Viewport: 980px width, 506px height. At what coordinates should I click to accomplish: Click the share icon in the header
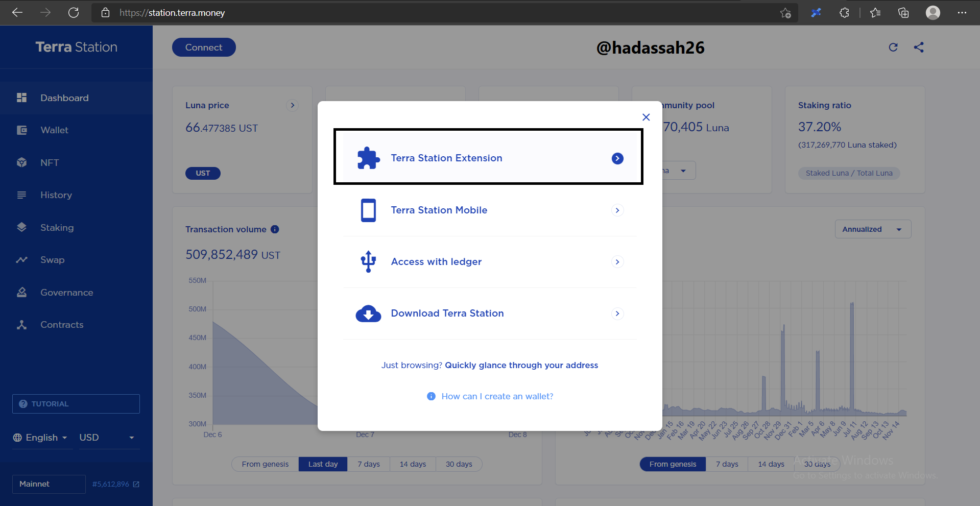click(x=919, y=47)
